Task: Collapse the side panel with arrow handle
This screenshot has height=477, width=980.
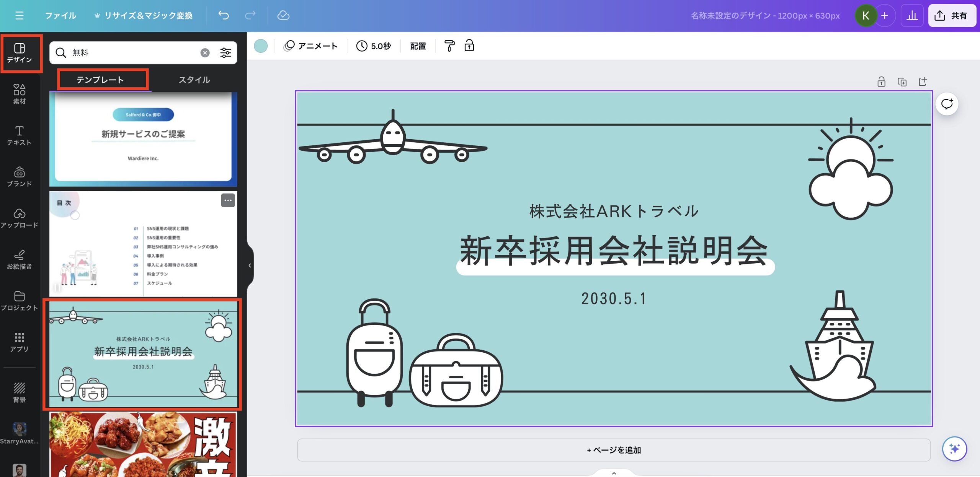Action: [250, 265]
